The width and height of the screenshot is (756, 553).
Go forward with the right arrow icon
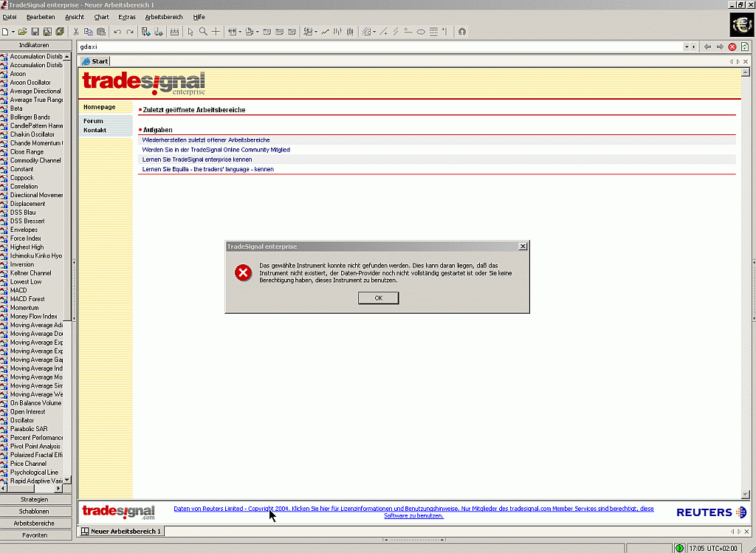click(720, 47)
